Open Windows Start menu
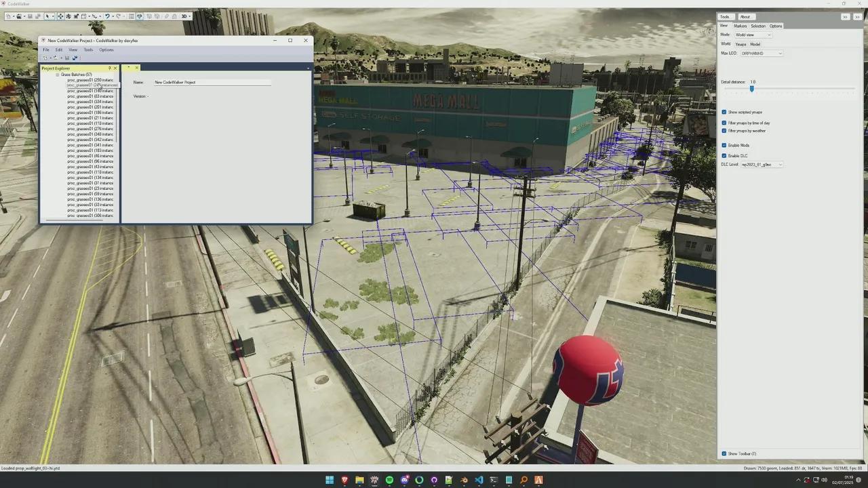868x488 pixels. click(330, 480)
